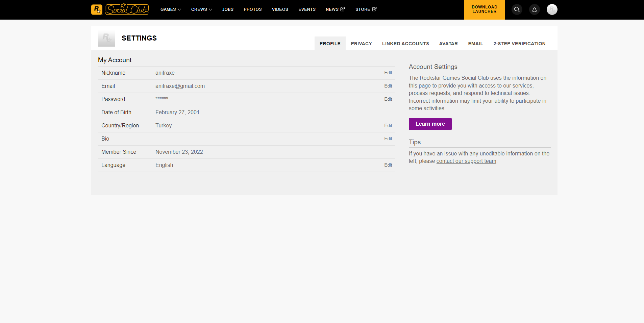Image resolution: width=644 pixels, height=323 pixels.
Task: Click the email value anifraxe@gmail.com
Action: click(180, 86)
